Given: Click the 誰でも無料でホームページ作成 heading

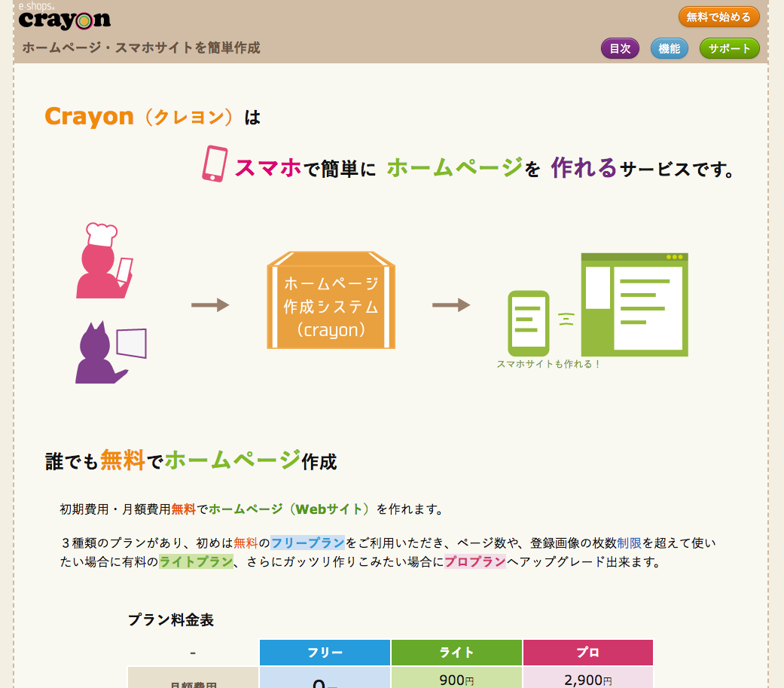Looking at the screenshot, I should pyautogui.click(x=191, y=460).
